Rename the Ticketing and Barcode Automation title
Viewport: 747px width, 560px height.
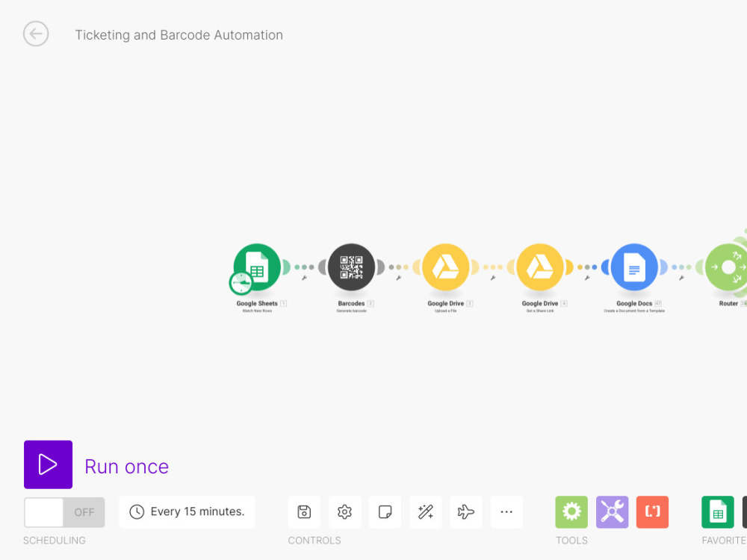click(179, 35)
